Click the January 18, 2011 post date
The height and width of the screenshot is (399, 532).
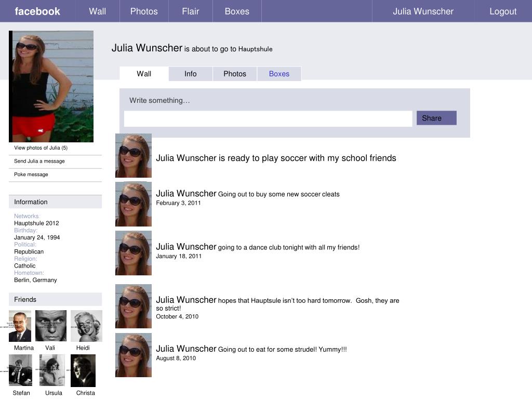click(x=179, y=256)
